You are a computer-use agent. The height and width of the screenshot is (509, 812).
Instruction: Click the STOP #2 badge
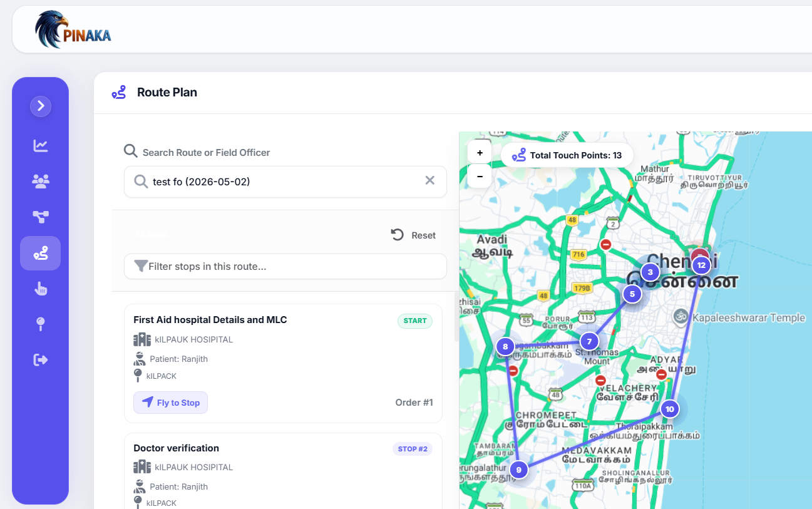coord(413,449)
